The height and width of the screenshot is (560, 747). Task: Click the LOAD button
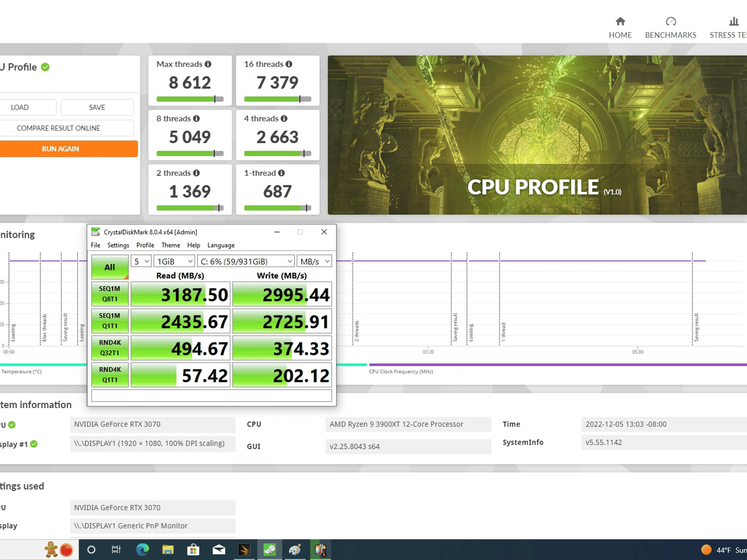point(20,108)
